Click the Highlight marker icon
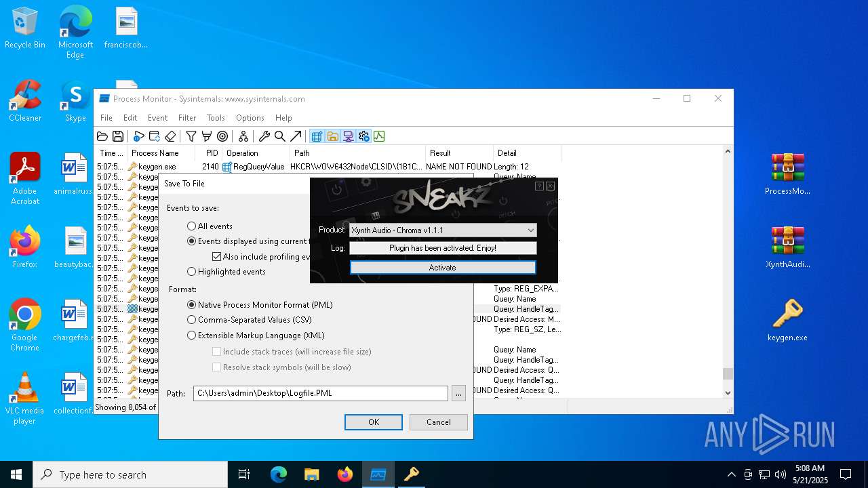This screenshot has height=488, width=868. 207,136
